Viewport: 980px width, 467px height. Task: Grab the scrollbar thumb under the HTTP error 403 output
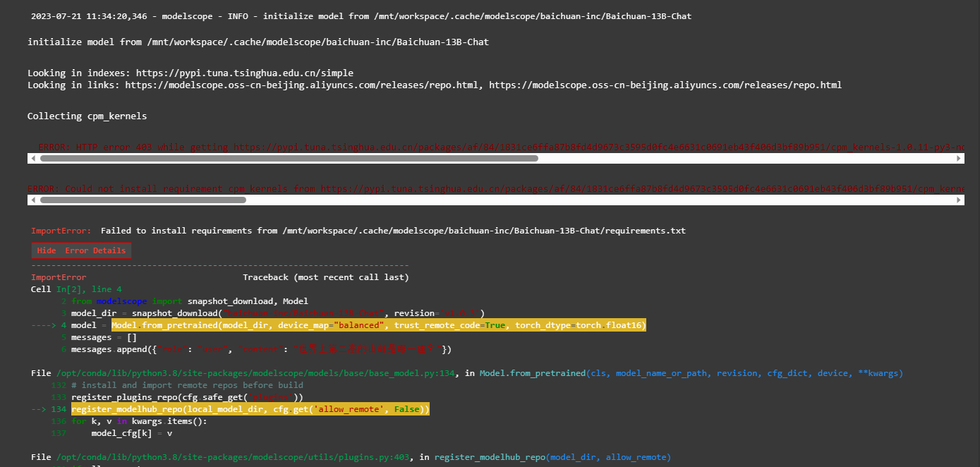coord(289,159)
